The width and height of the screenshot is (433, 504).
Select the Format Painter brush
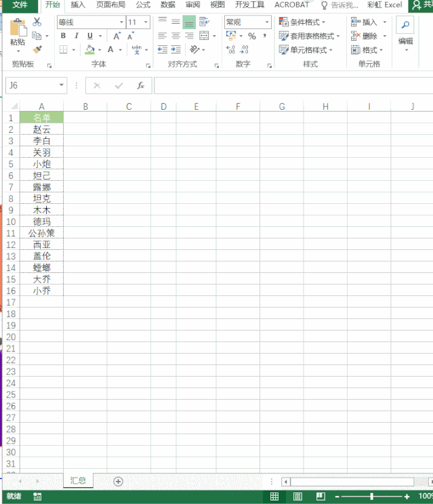coord(37,49)
